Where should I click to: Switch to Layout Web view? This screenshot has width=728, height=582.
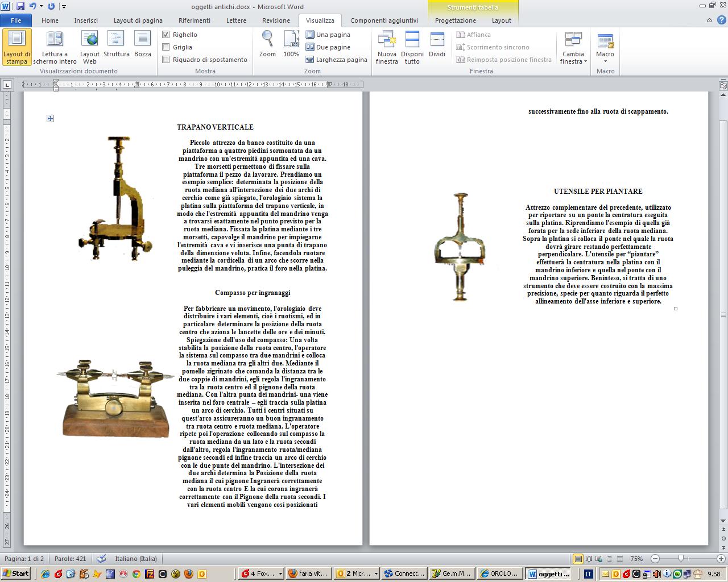click(90, 47)
